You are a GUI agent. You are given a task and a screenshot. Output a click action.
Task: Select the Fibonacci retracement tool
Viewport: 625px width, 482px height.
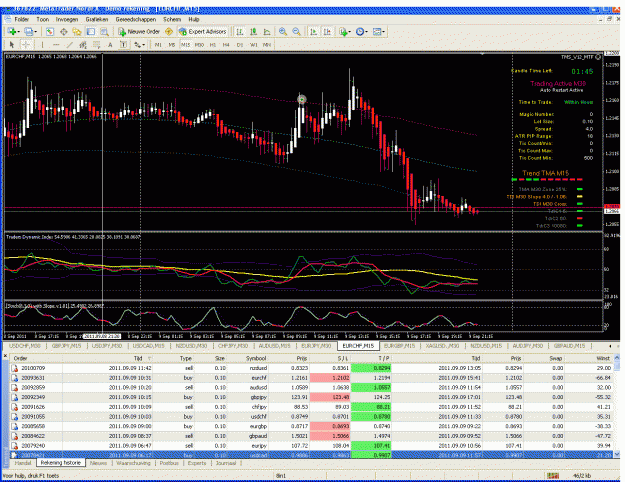pyautogui.click(x=96, y=45)
